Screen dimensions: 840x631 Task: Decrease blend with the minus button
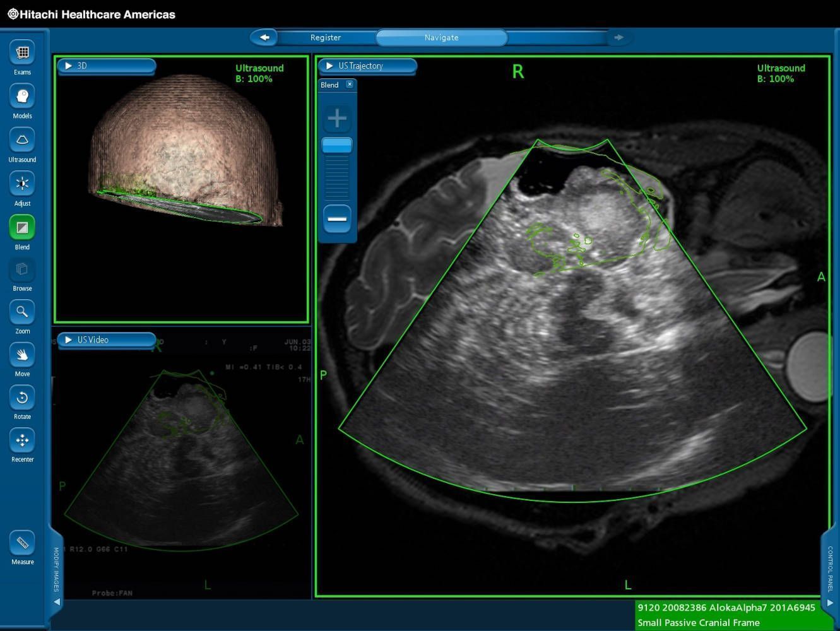337,219
